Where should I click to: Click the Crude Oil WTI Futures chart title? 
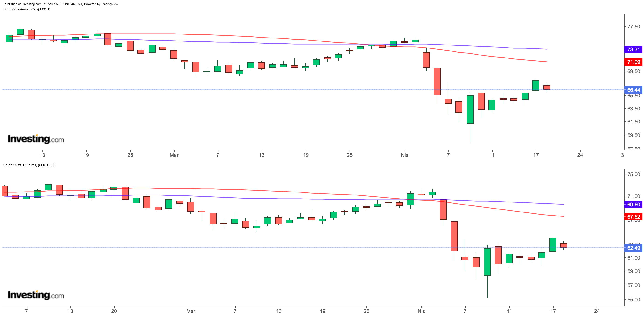point(30,165)
